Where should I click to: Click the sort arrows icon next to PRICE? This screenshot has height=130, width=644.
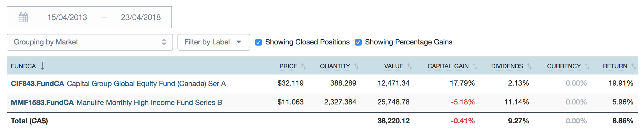coord(304,66)
